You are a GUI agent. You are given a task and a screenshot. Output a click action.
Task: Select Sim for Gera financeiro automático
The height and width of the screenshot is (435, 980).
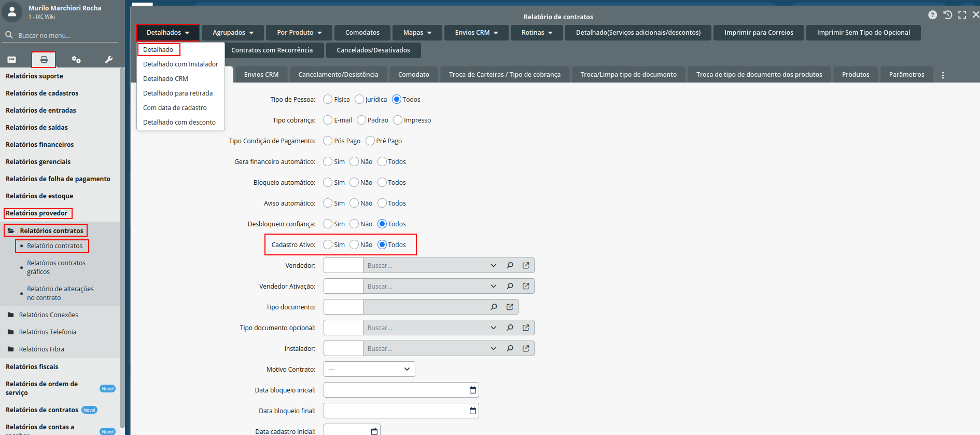(328, 161)
